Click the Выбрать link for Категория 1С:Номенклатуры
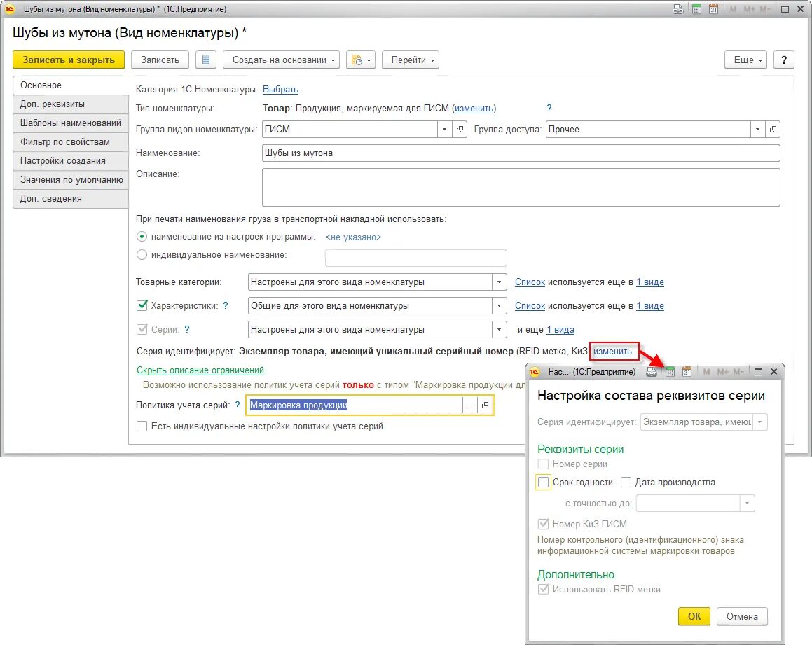The width and height of the screenshot is (812, 645). (280, 90)
